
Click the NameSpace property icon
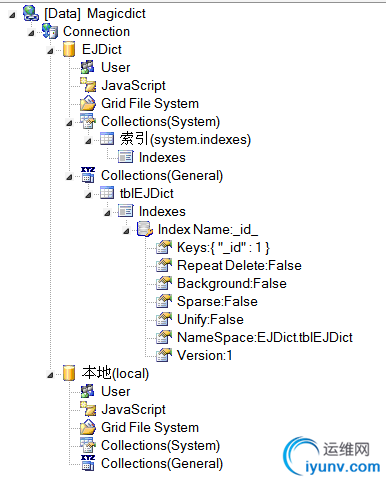tap(164, 337)
